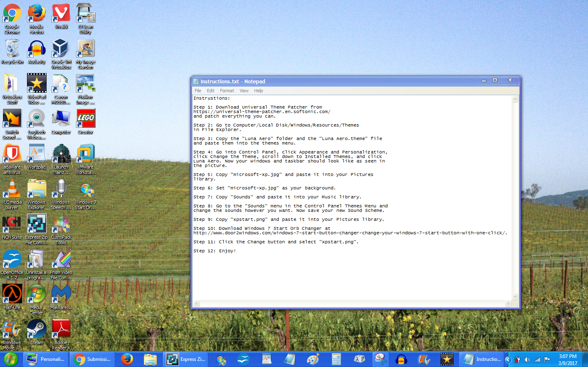The width and height of the screenshot is (588, 367).
Task: Open the View menu in Notepad
Action: click(244, 91)
